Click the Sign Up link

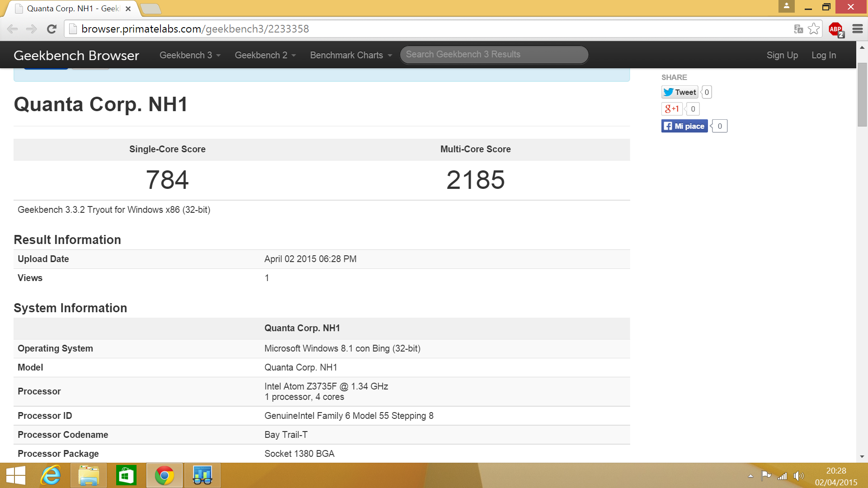[x=782, y=55]
